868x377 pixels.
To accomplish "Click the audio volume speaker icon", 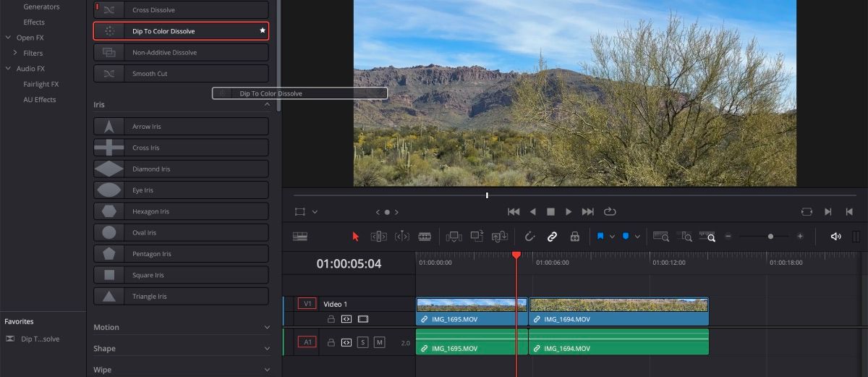I will pos(835,237).
